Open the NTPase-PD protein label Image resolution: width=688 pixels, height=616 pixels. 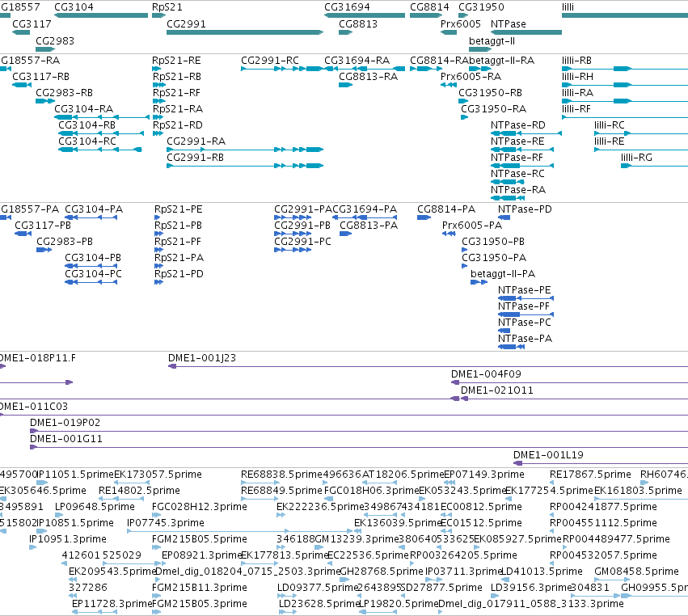point(525,209)
